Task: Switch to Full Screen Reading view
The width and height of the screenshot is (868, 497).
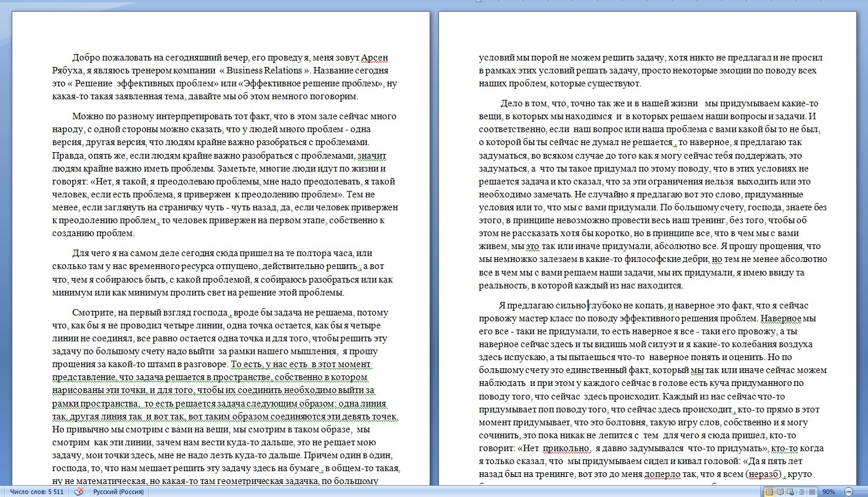Action: [781, 492]
